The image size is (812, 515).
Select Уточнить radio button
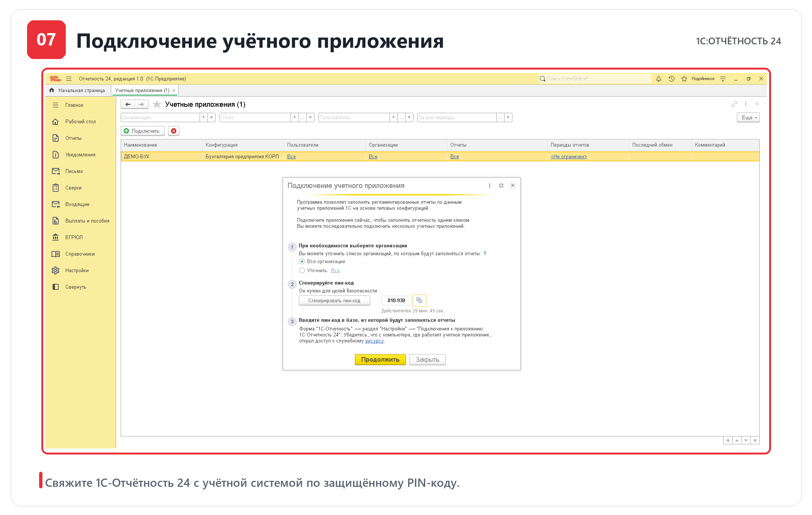[302, 270]
